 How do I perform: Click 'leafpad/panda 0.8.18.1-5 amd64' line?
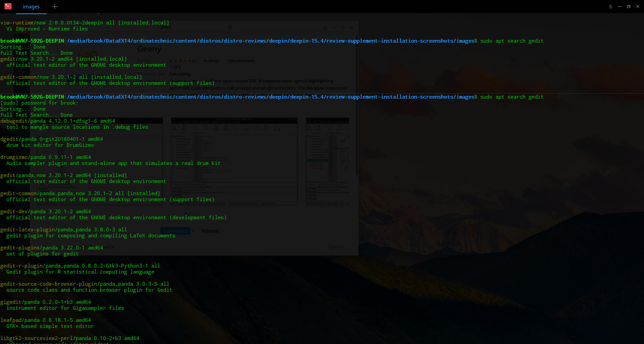(46, 320)
